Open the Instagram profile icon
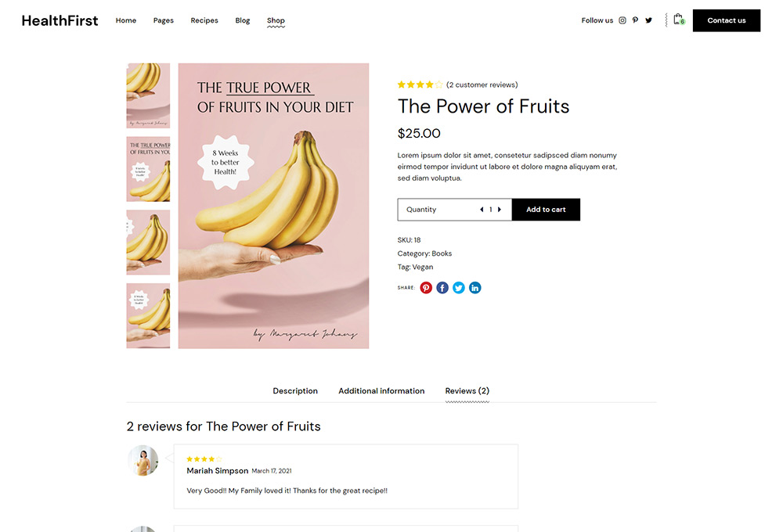Viewport: 783px width, 532px height. tap(622, 20)
